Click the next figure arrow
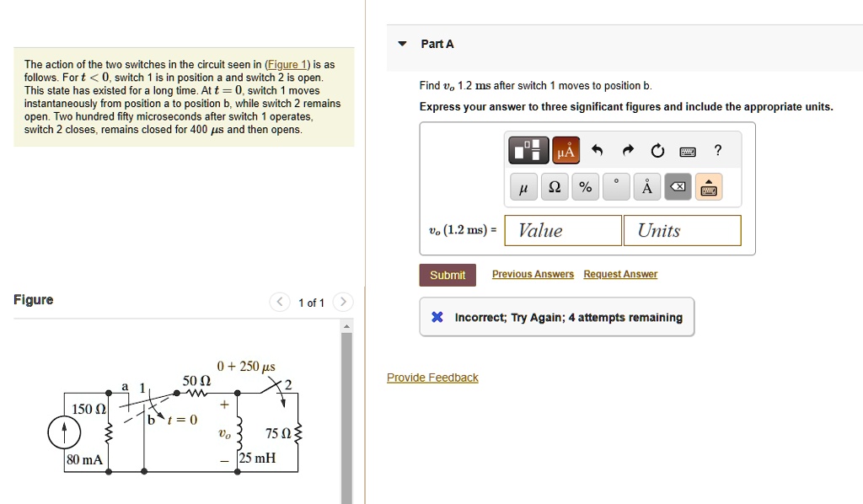The width and height of the screenshot is (863, 504). (x=342, y=302)
